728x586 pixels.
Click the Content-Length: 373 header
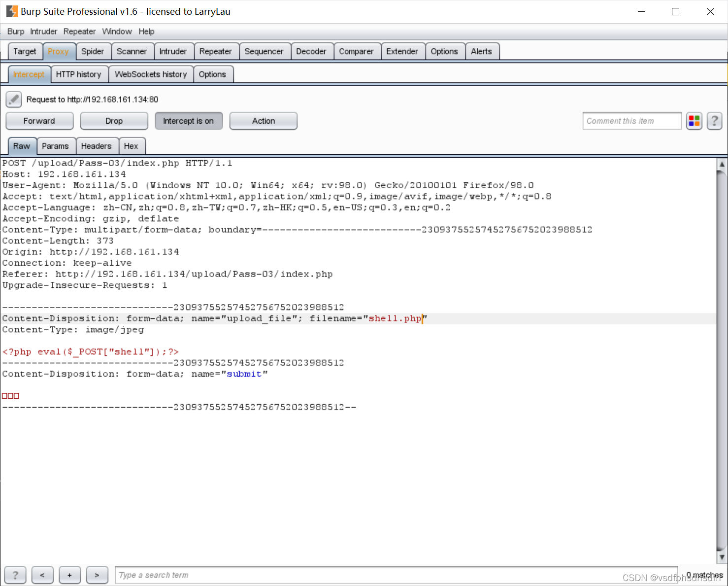pos(58,241)
